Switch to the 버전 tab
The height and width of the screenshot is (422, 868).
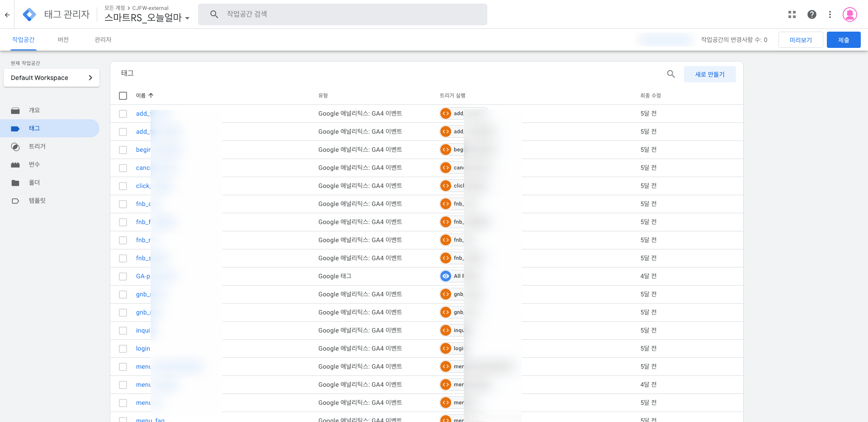pos(63,40)
